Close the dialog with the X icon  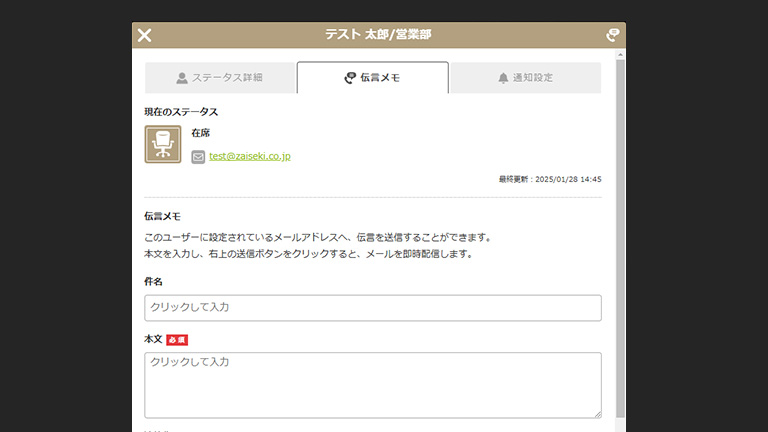point(145,35)
